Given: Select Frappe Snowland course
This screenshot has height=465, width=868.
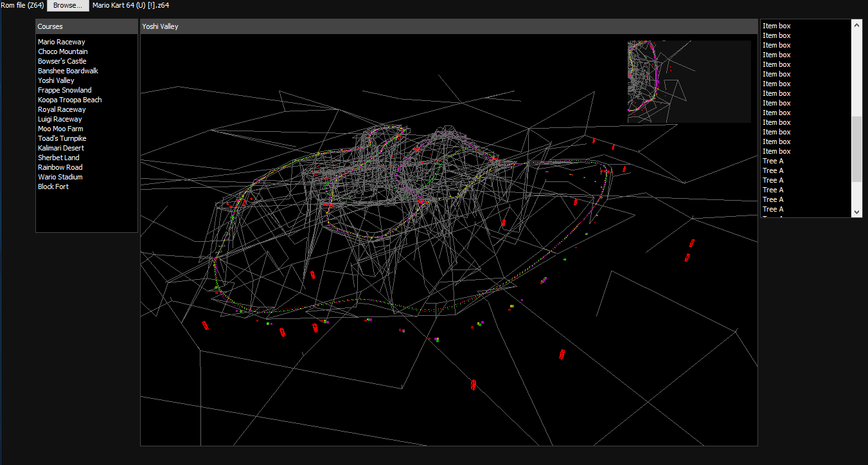Looking at the screenshot, I should point(65,90).
